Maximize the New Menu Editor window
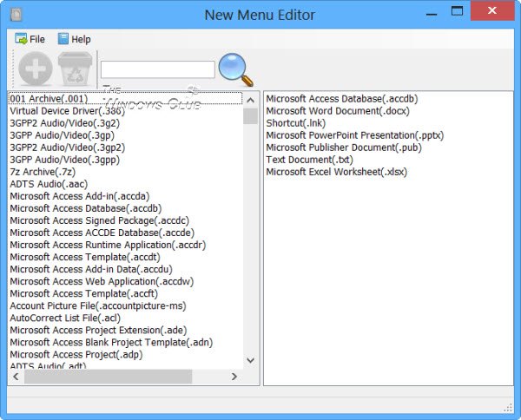521x420 pixels. pyautogui.click(x=457, y=11)
